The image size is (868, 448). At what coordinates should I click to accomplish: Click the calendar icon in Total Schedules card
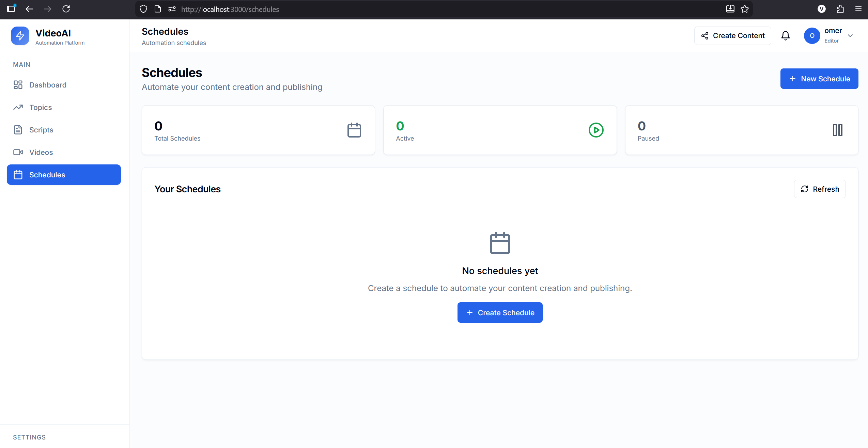coord(354,130)
